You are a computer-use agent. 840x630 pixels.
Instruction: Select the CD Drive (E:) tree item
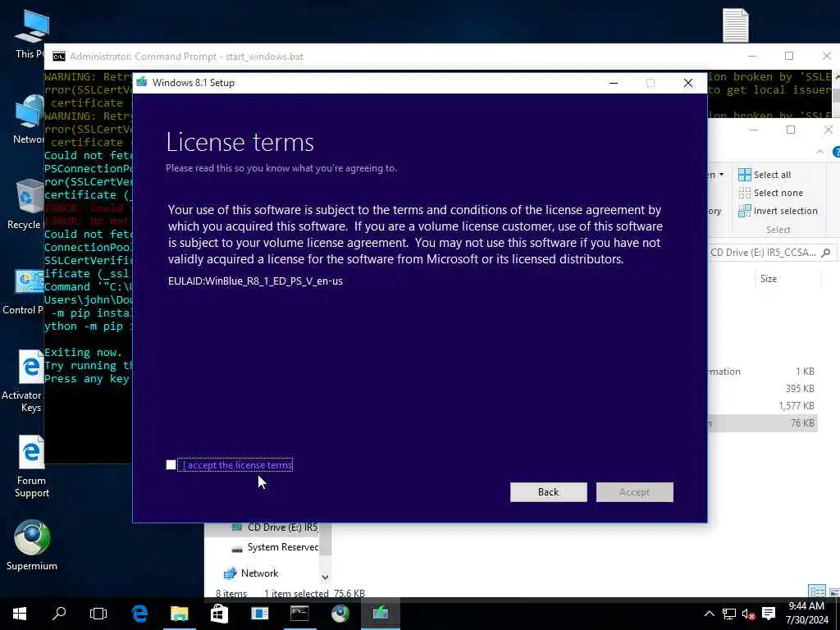point(276,527)
